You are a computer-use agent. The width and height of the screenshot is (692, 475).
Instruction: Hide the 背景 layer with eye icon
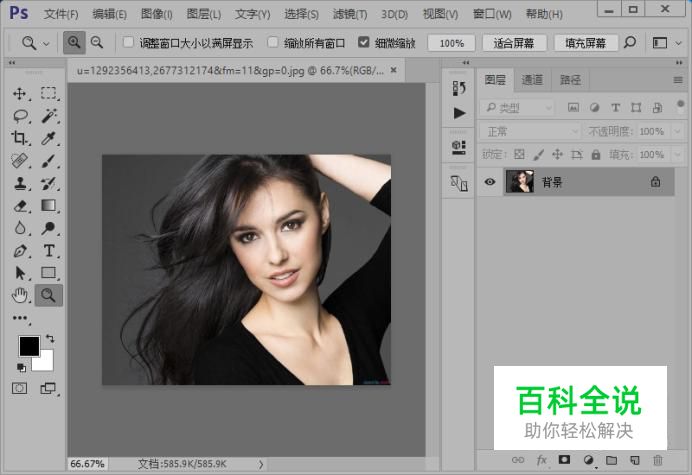tap(490, 182)
